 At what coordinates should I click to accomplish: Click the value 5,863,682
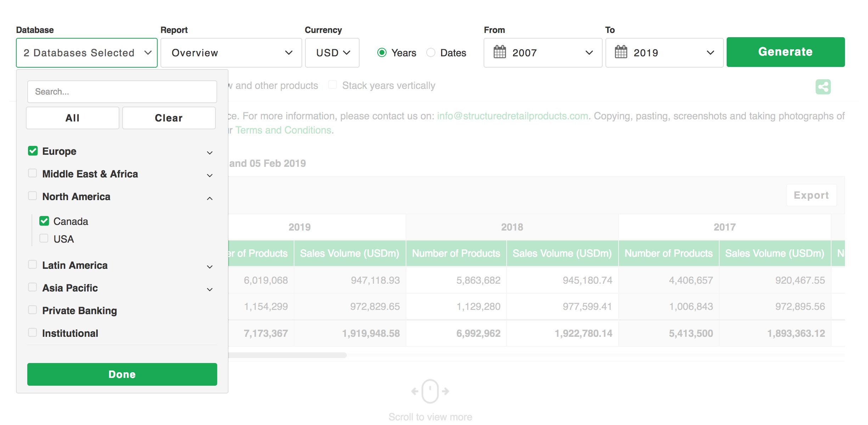(x=478, y=280)
